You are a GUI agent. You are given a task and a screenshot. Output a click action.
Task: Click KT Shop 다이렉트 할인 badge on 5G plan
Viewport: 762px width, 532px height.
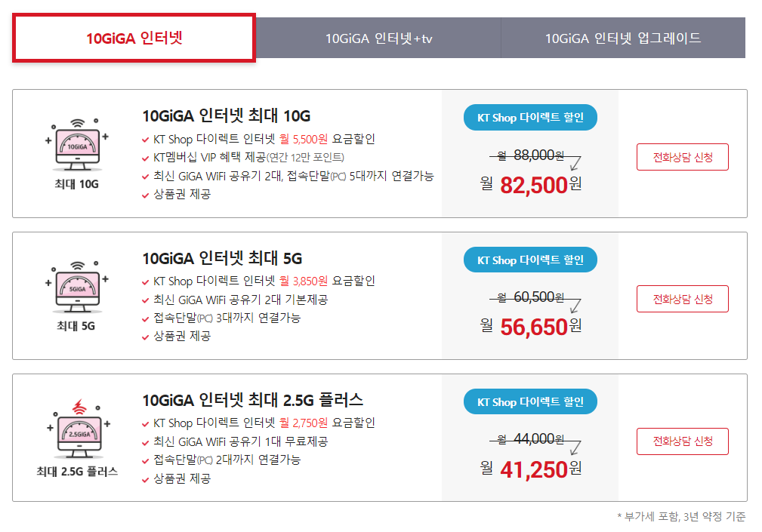tap(530, 260)
